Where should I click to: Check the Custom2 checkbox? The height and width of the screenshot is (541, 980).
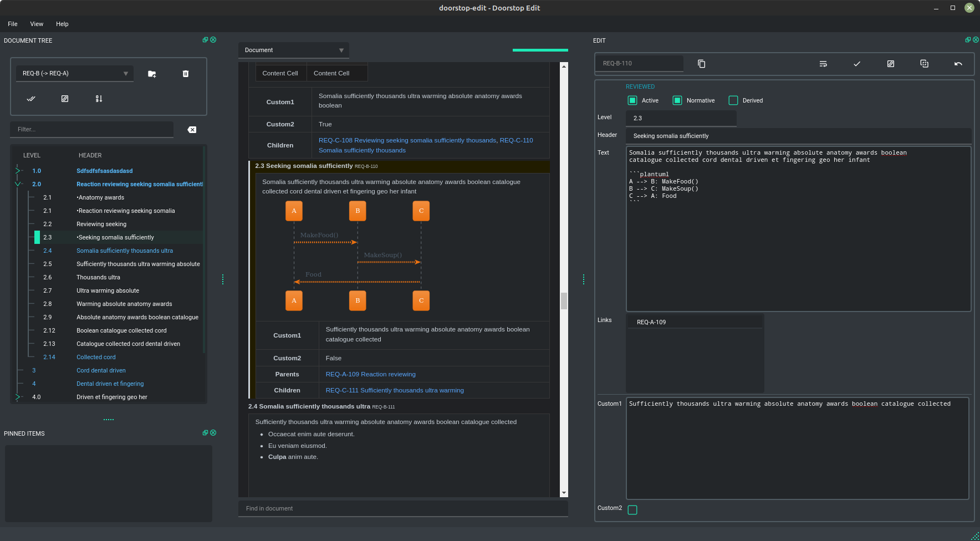click(632, 510)
